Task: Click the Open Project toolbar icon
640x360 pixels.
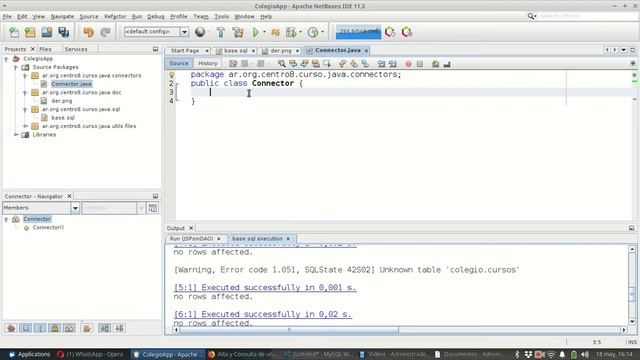Action: [x=47, y=32]
